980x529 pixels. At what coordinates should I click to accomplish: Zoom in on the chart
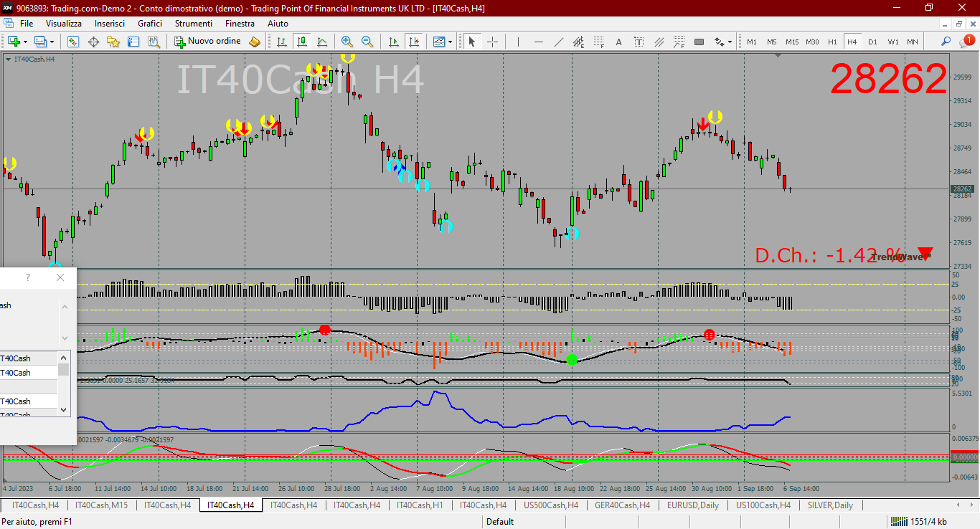click(x=347, y=42)
